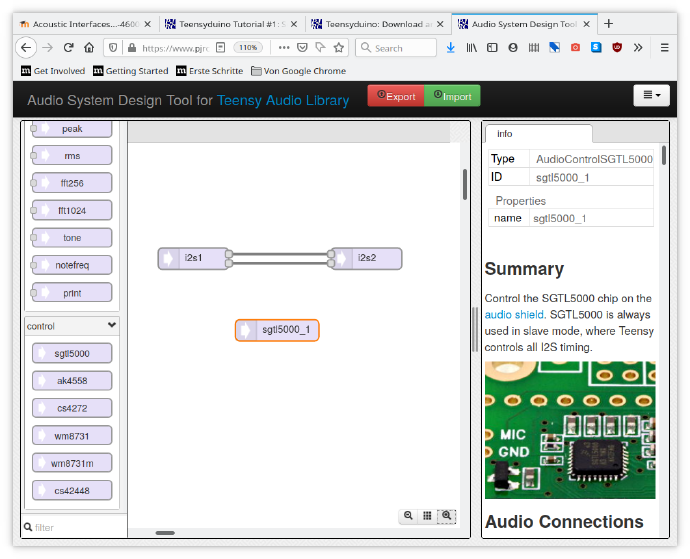Image resolution: width=690 pixels, height=559 pixels.
Task: Click the green Import button
Action: click(x=452, y=96)
